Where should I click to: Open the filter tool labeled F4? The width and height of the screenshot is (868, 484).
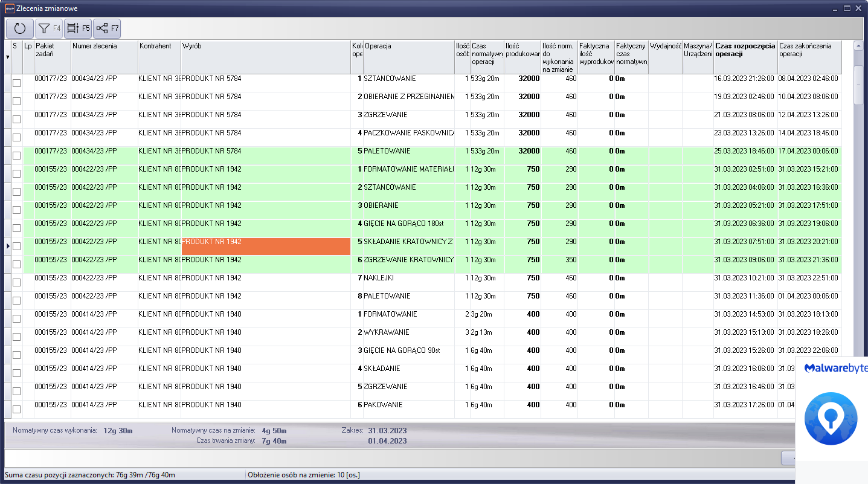[x=49, y=28]
